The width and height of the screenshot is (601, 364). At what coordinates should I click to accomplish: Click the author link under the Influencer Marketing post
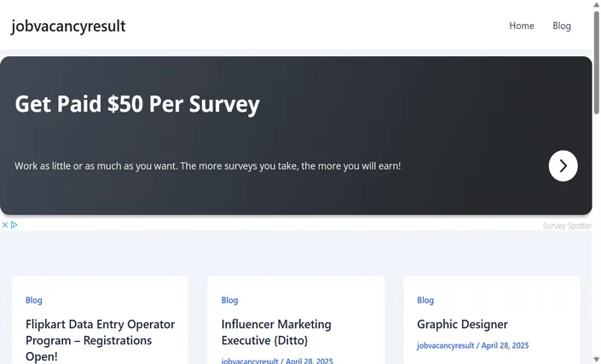(x=250, y=361)
